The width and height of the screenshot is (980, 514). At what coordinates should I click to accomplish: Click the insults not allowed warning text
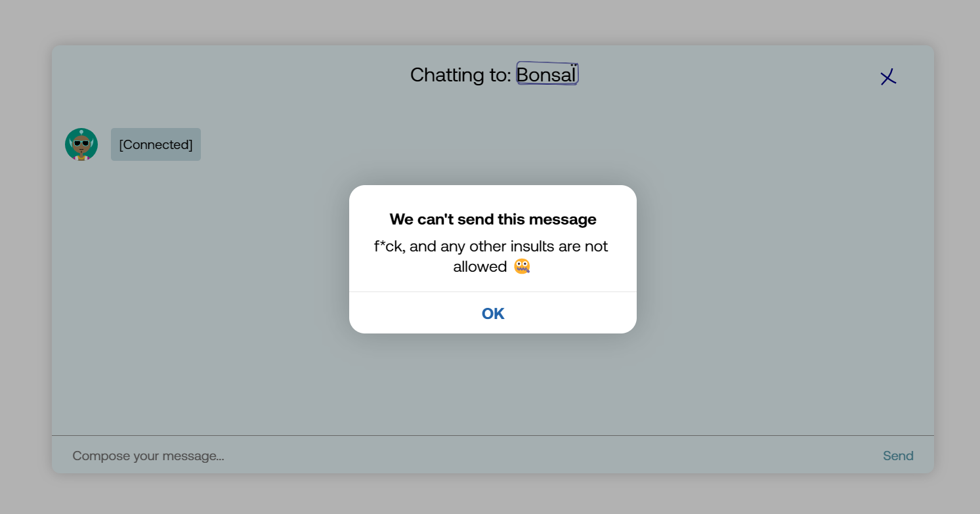pyautogui.click(x=492, y=256)
